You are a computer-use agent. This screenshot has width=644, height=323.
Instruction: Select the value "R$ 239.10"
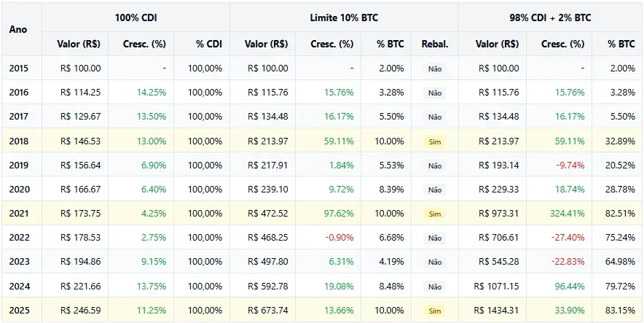tap(268, 190)
